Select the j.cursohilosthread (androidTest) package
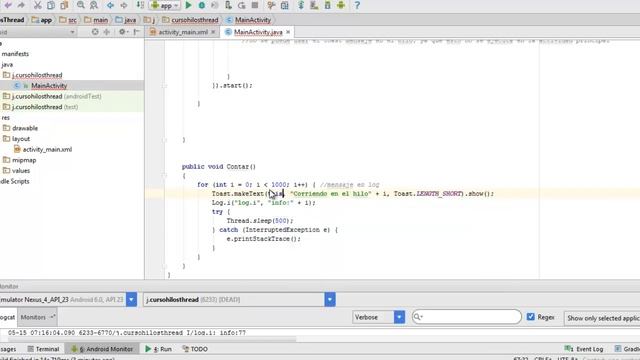Screen dimensions: 640x360 (x=56, y=96)
